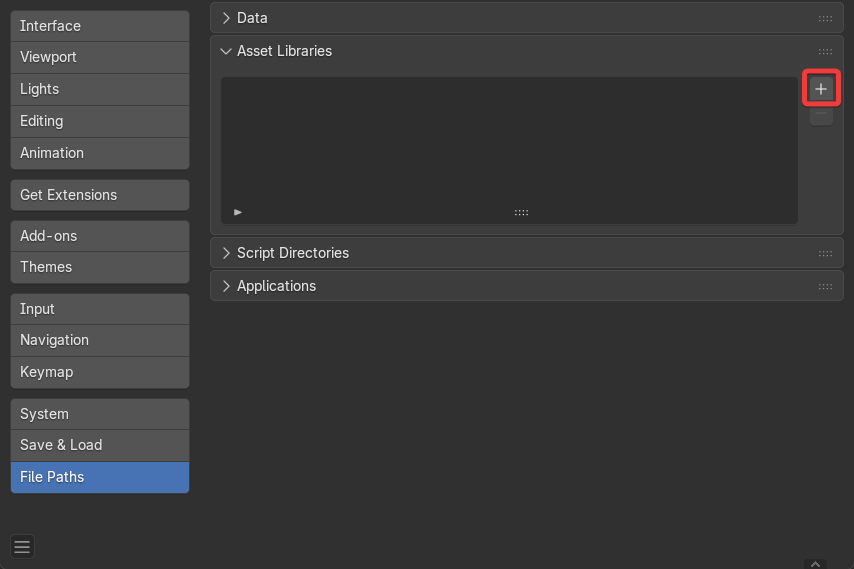The width and height of the screenshot is (854, 569).
Task: Open the hamburger preferences menu
Action: coord(22,546)
